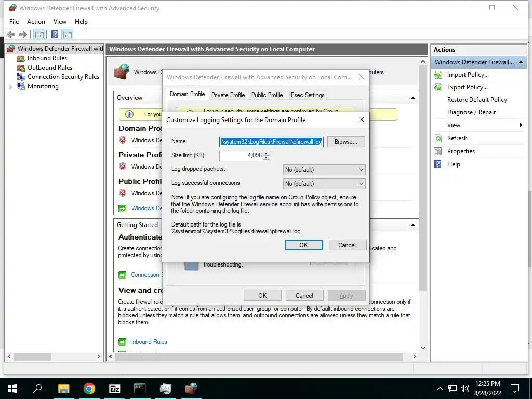
Task: Close the Customize Logging Settings dialog
Action: coord(362,120)
